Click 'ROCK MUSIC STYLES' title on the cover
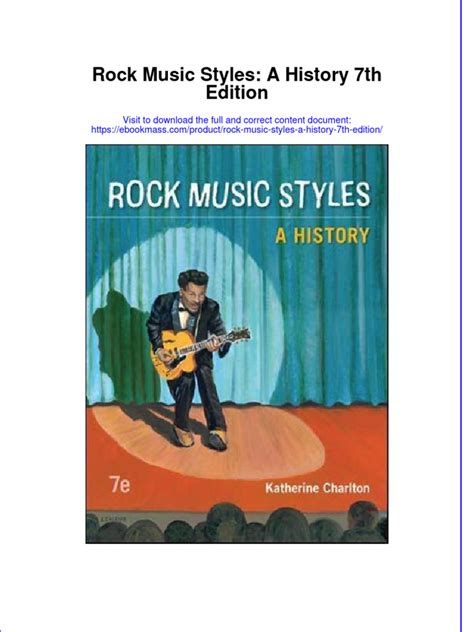Image resolution: width=474 pixels, height=632 pixels. click(239, 195)
